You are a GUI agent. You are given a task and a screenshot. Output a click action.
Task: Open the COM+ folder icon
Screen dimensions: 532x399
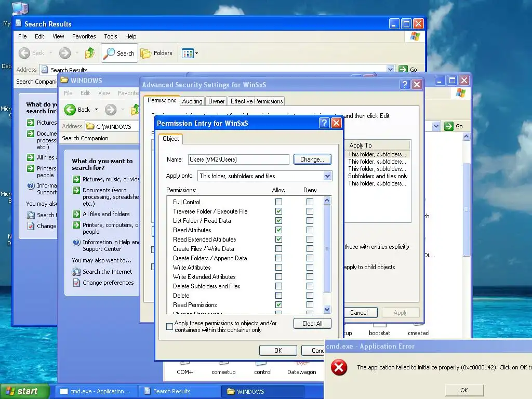click(184, 368)
